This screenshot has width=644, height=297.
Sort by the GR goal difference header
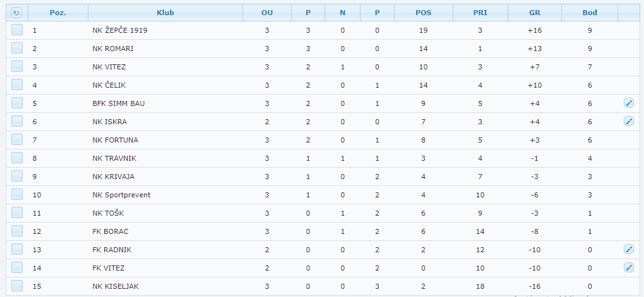click(535, 13)
